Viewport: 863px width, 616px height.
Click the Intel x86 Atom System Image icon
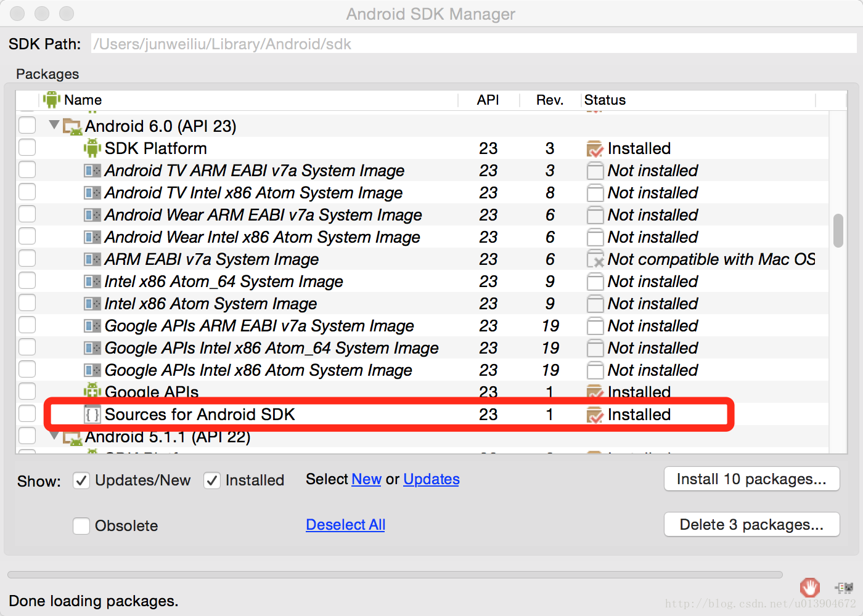[x=92, y=304]
